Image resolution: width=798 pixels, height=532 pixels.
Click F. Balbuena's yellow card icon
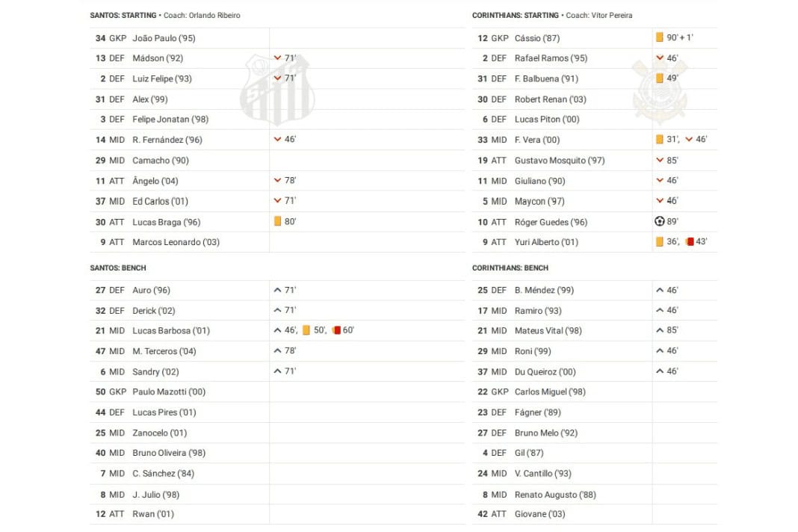660,78
